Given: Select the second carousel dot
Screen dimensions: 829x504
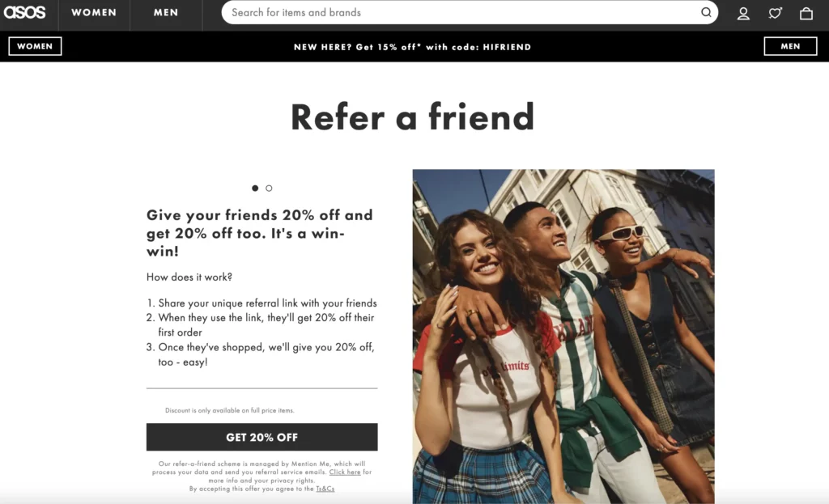Looking at the screenshot, I should click(269, 188).
